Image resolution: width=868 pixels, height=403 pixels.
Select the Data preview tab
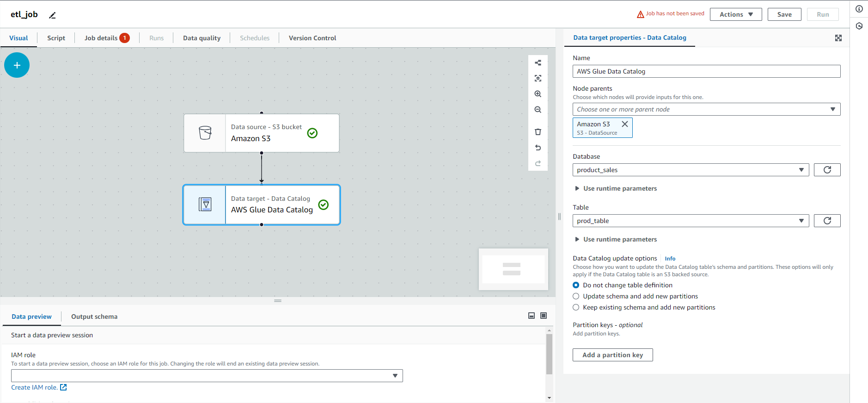pyautogui.click(x=31, y=316)
